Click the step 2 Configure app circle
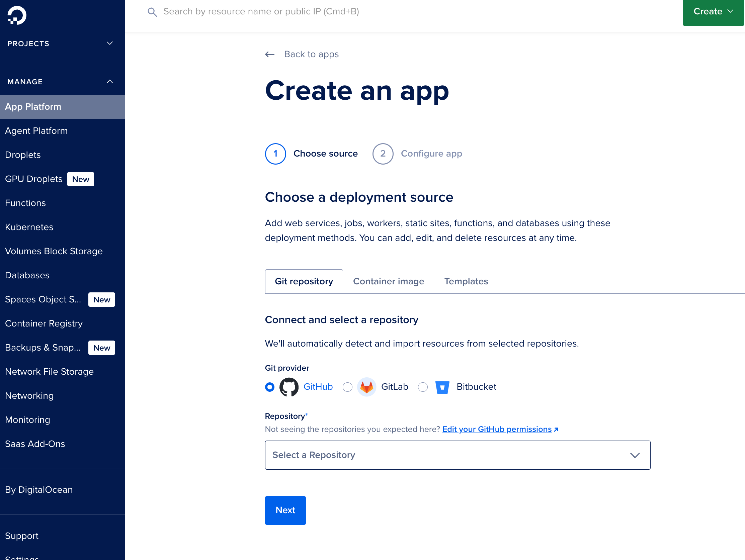Viewport: 745px width, 560px height. 383,154
